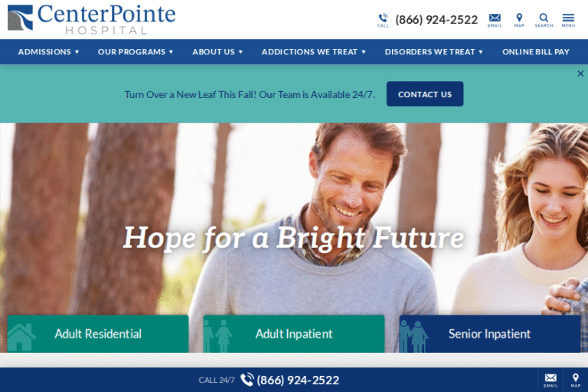Open Disorders We Treat menu
Viewport: 588px width, 392px height.
434,52
